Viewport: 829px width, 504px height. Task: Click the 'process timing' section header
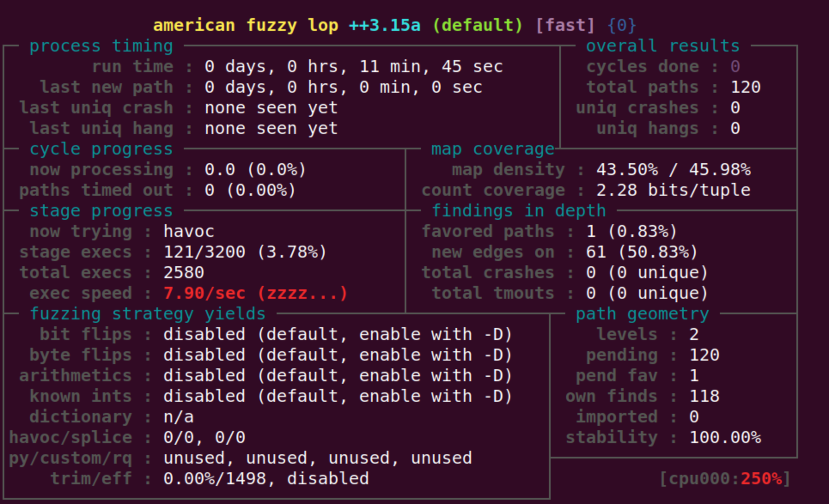[x=101, y=46]
